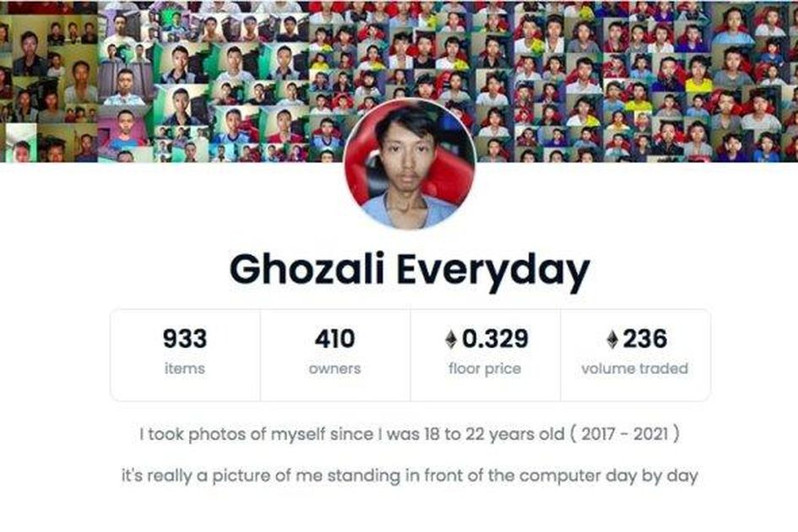Screen dimensions: 798x532
Task: Click the Ethereum icon beside 0.329
Action: (451, 339)
